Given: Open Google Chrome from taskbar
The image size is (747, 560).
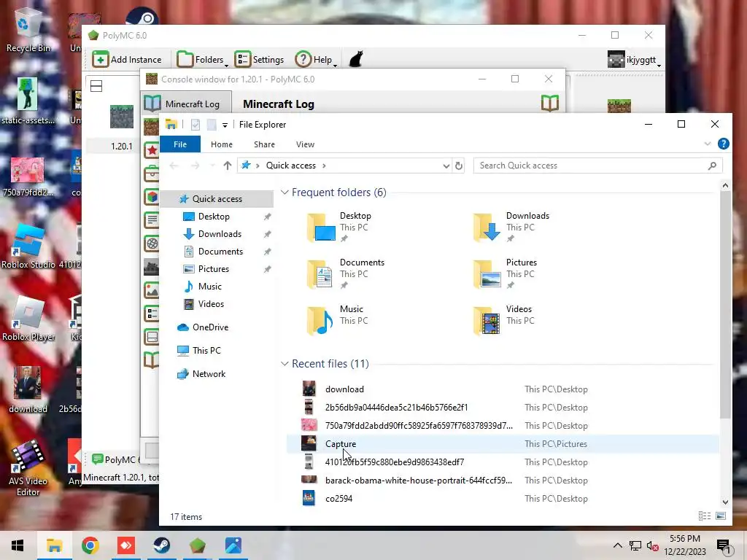Looking at the screenshot, I should coord(90,545).
